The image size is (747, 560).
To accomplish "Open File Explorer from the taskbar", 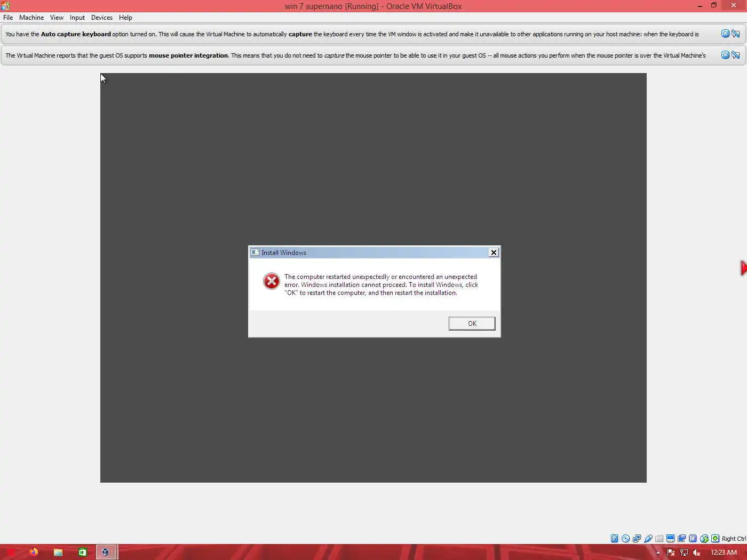I will coord(58,552).
